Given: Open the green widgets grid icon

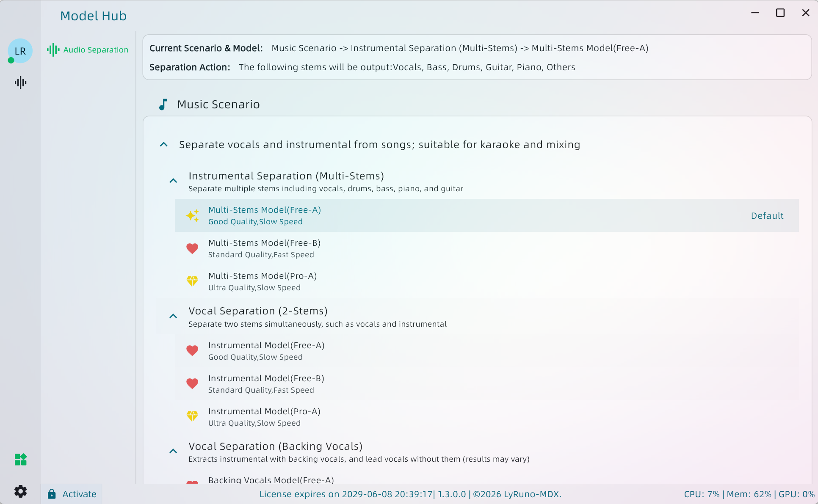Looking at the screenshot, I should pos(20,460).
